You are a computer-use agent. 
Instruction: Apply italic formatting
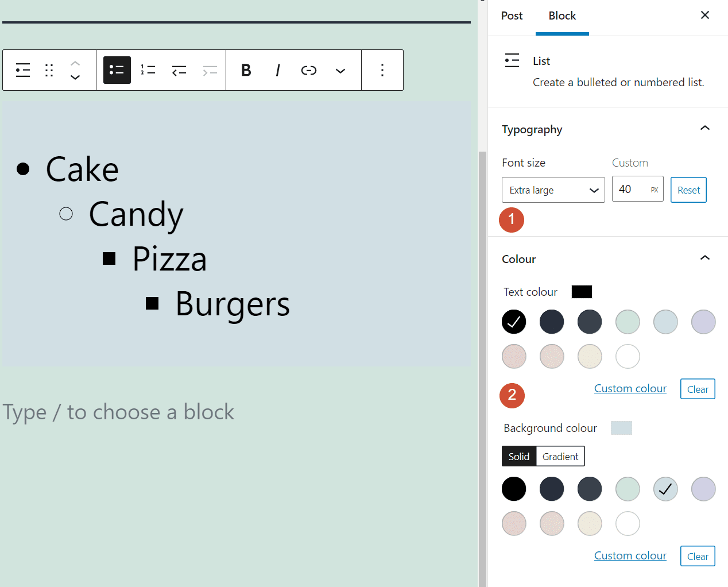coord(277,70)
